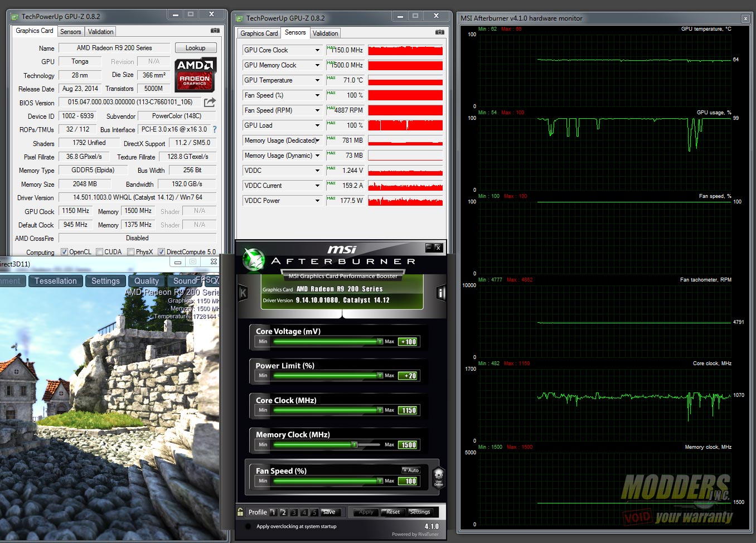This screenshot has width=756, height=543.
Task: Select Afterburner profile slot 5
Action: pos(314,512)
